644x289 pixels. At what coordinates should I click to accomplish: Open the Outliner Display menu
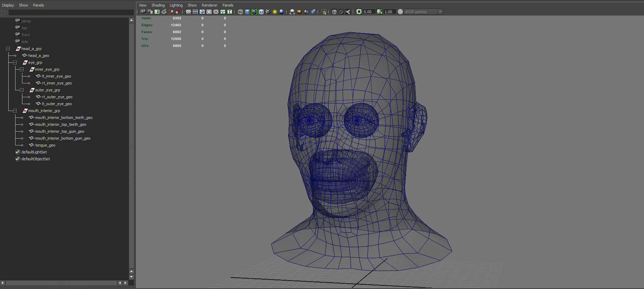[x=8, y=5]
